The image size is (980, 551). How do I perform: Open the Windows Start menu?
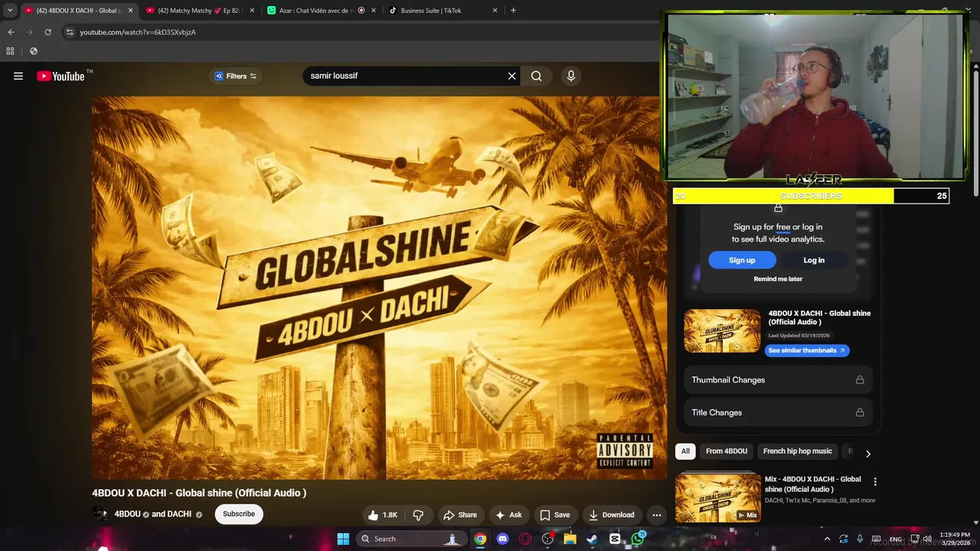pos(343,539)
